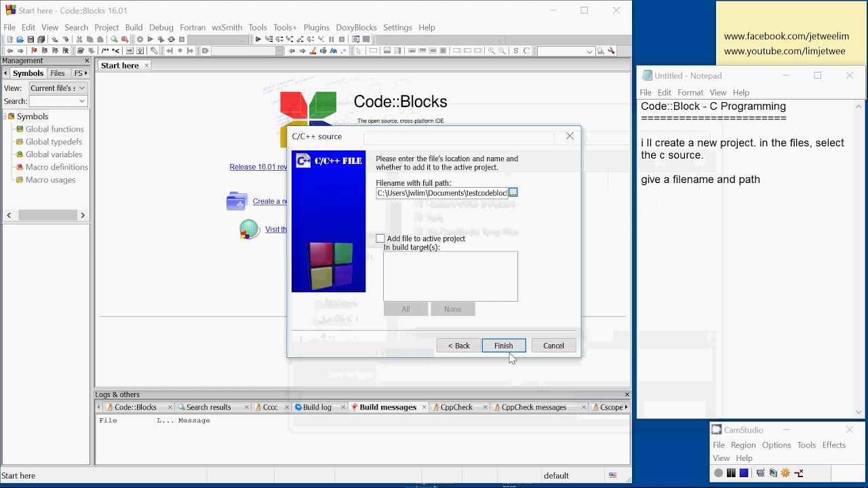Open the Search combo box in Symbols panel
868x488 pixels.
point(58,101)
